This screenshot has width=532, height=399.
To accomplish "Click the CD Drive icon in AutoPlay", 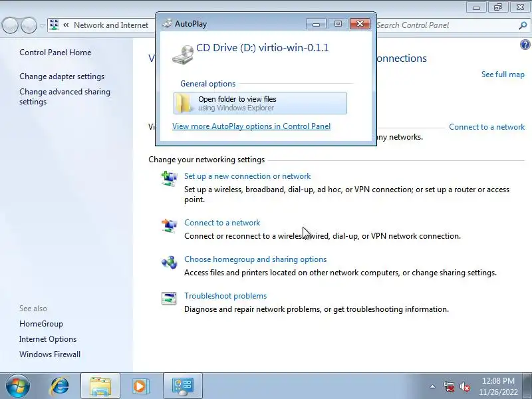I will [x=182, y=55].
